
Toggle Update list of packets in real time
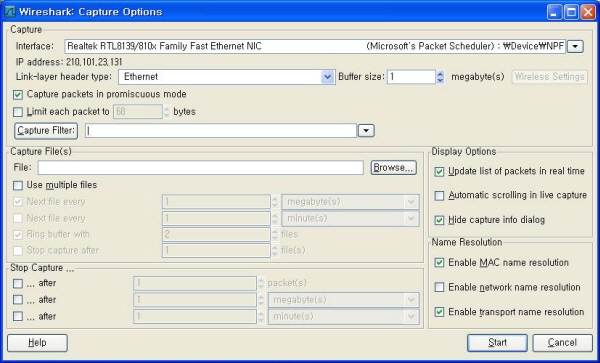coord(439,172)
